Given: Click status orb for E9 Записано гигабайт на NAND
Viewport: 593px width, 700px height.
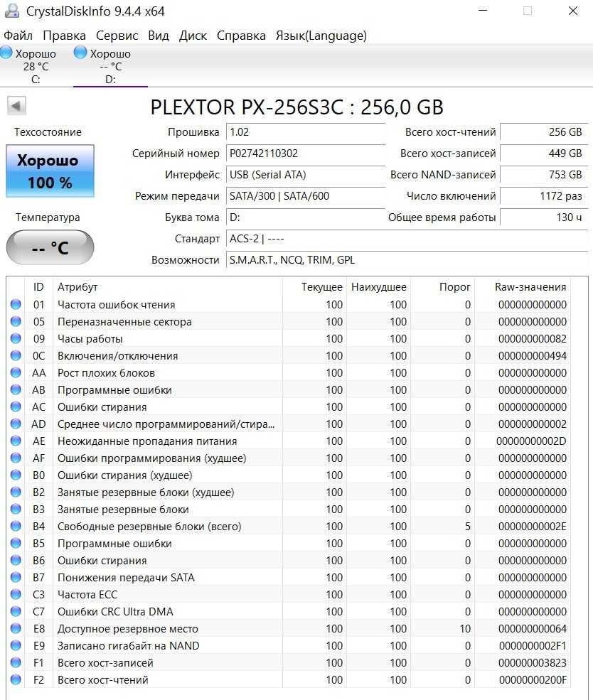Looking at the screenshot, I should coord(16,645).
